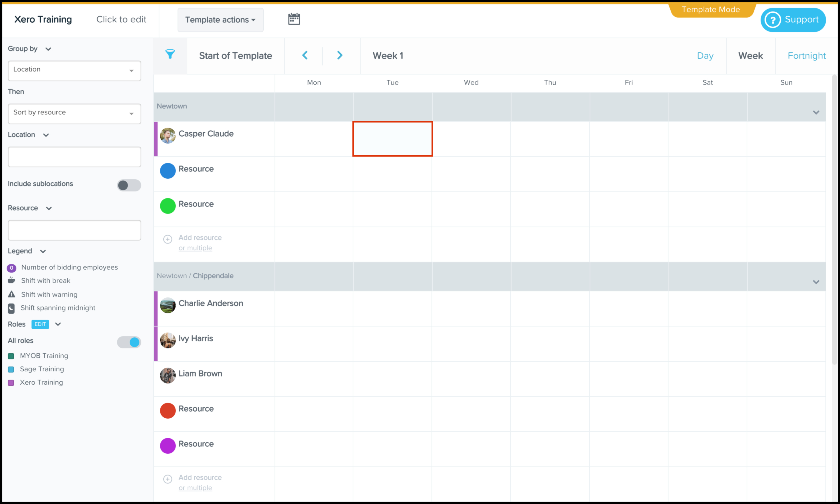This screenshot has height=504, width=840.
Task: Go to the previous week with the left arrow
Action: [x=305, y=55]
